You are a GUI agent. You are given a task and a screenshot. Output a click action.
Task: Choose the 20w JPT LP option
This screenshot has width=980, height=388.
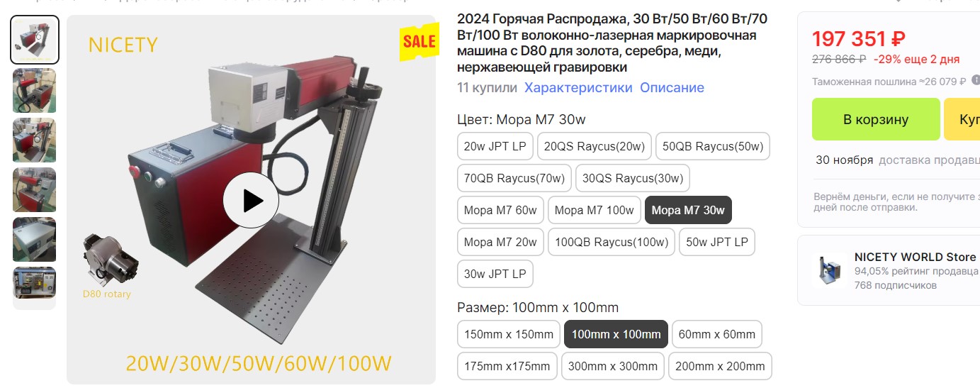pyautogui.click(x=495, y=146)
